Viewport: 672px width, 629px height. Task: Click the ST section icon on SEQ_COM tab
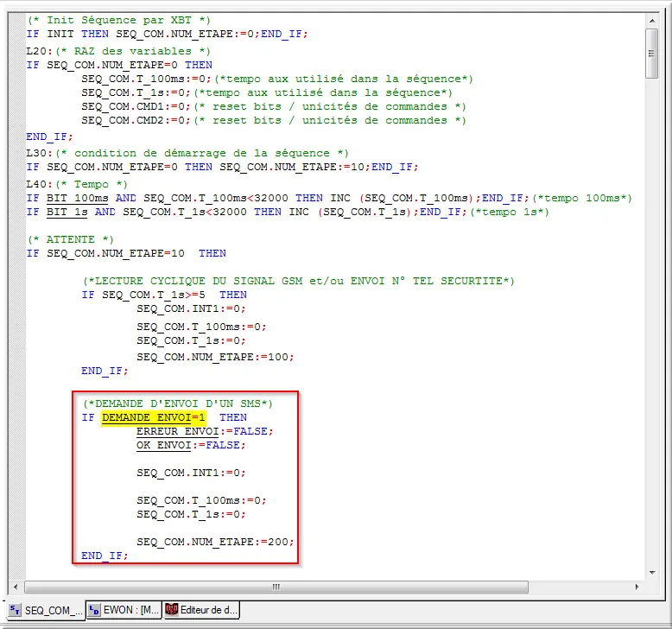point(15,610)
